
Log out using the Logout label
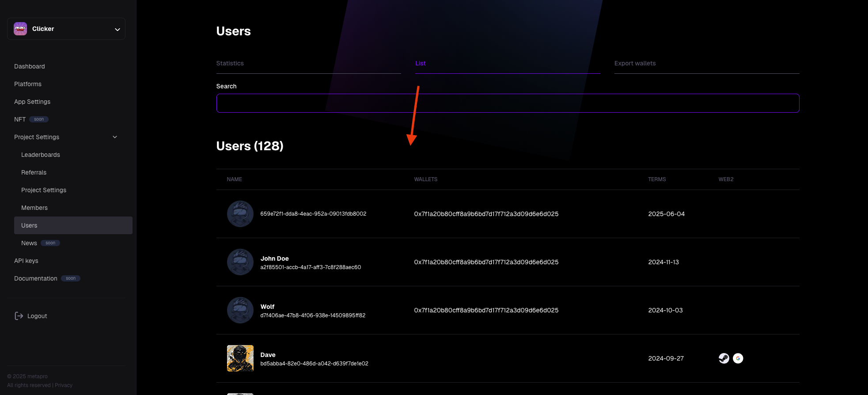[37, 316]
